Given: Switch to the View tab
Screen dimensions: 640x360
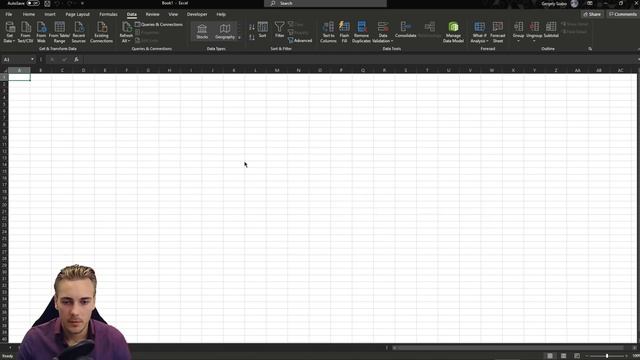Looking at the screenshot, I should 173,14.
